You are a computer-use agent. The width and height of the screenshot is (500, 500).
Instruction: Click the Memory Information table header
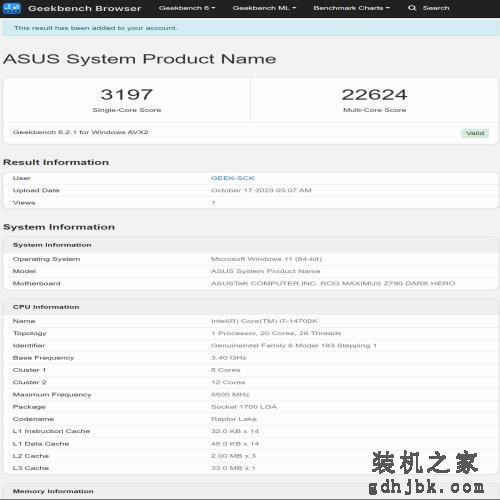tap(53, 491)
